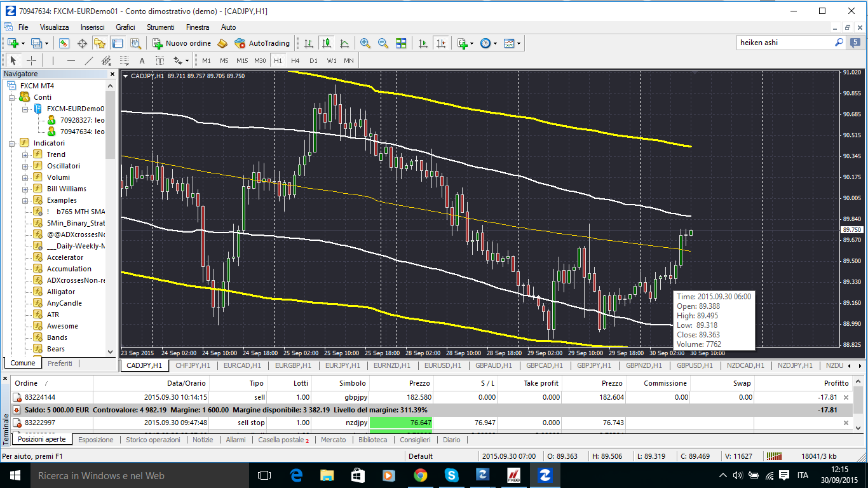Image resolution: width=868 pixels, height=488 pixels.
Task: Select the trendline drawing tool
Action: click(88, 60)
